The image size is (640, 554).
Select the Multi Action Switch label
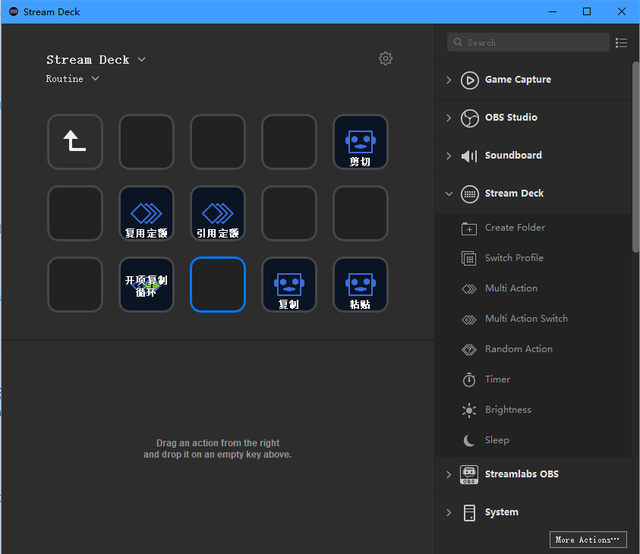click(x=526, y=319)
